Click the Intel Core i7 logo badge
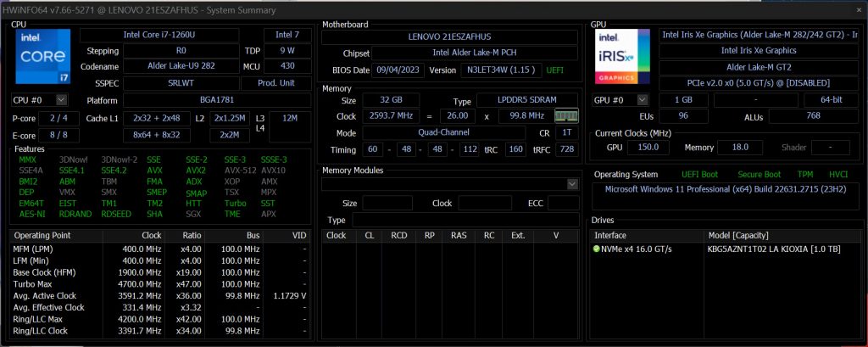This screenshot has width=868, height=347. tap(42, 57)
